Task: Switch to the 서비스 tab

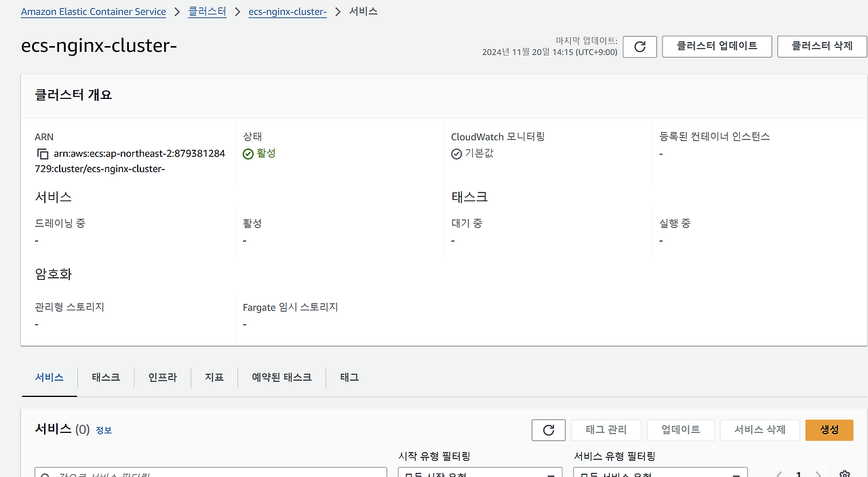Action: point(50,377)
